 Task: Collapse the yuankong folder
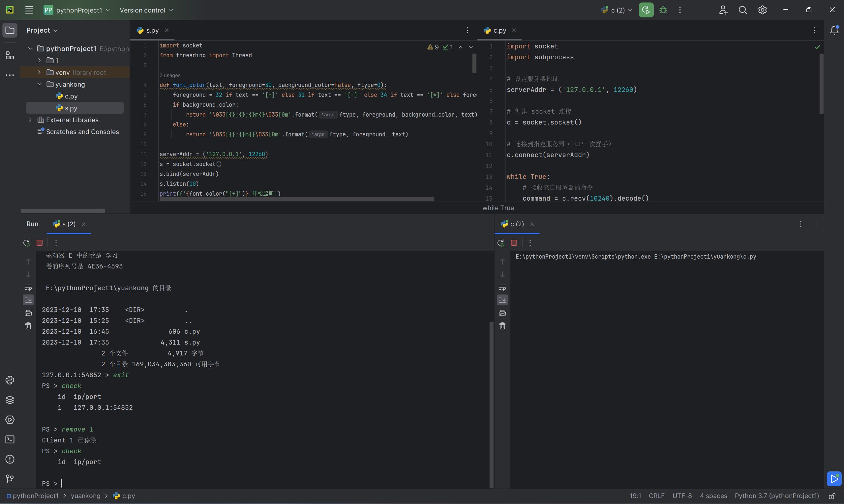[x=40, y=84]
